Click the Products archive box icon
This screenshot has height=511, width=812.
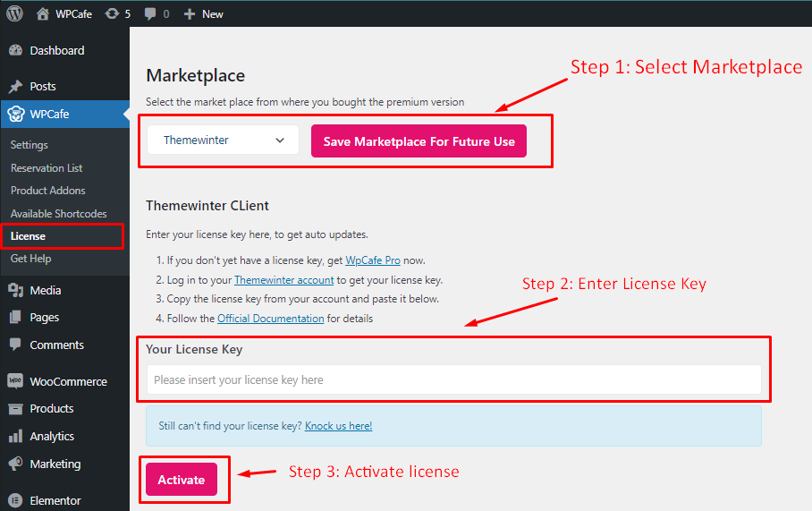[x=15, y=408]
